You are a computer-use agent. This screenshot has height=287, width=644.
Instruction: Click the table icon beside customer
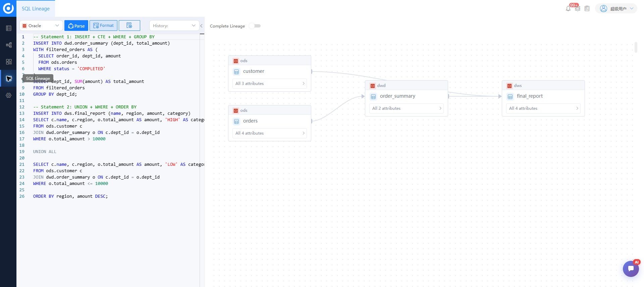tap(236, 71)
